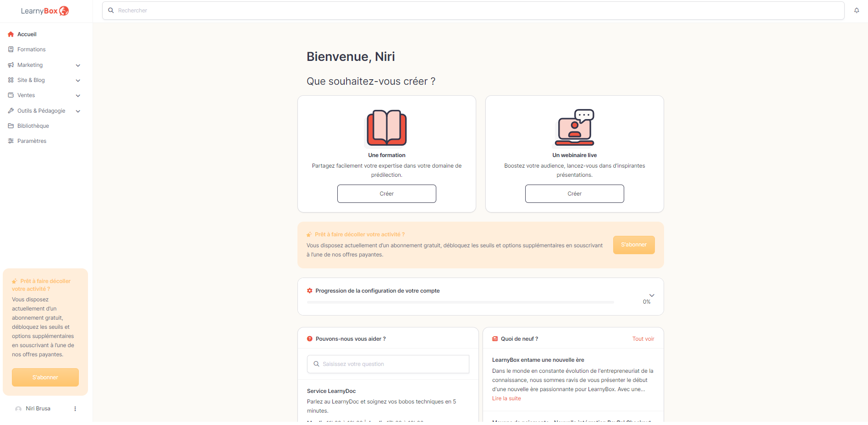This screenshot has height=425, width=868.
Task: Expand the Ventes submenu
Action: click(78, 96)
